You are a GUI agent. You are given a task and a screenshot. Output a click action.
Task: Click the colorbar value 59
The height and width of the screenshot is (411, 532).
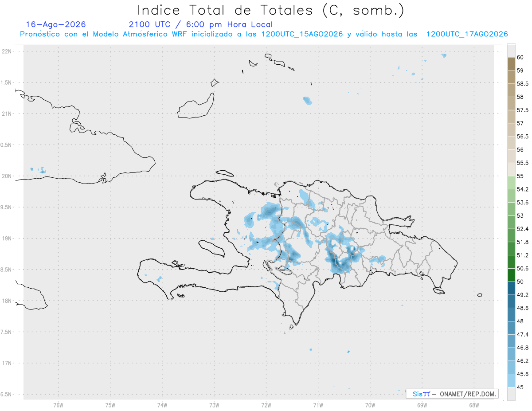click(520, 70)
